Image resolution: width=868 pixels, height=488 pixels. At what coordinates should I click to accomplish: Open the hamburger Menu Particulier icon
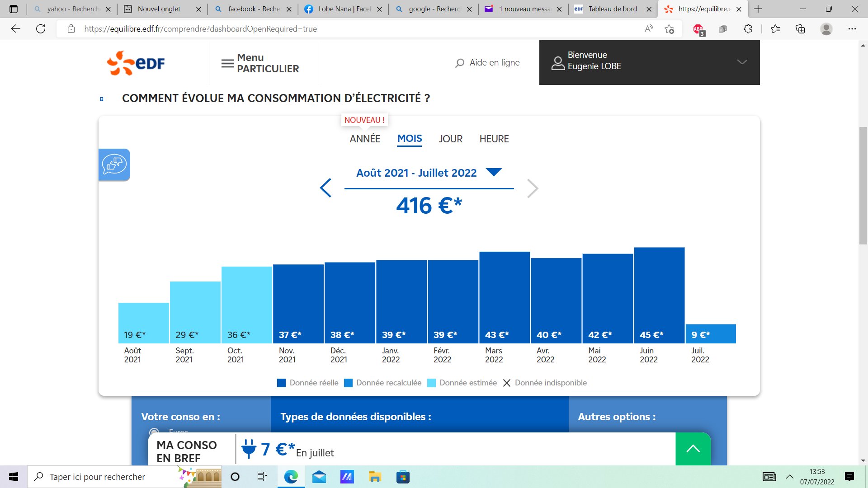click(x=227, y=63)
